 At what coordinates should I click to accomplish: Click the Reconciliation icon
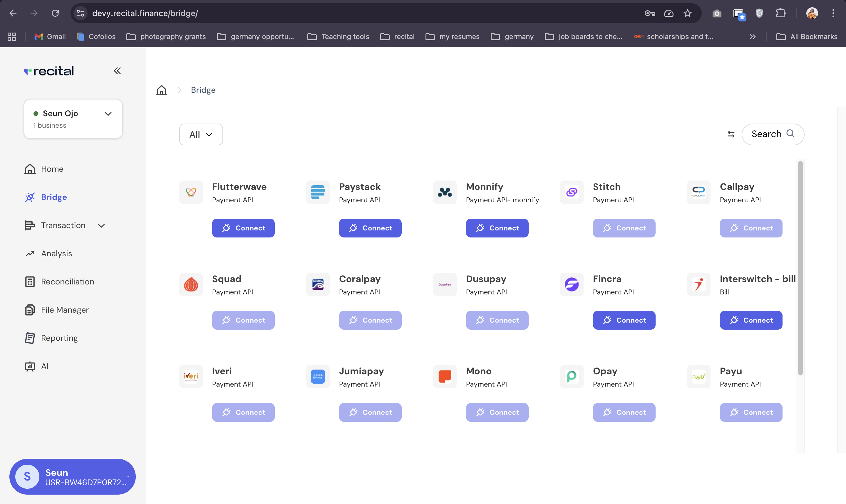click(30, 282)
